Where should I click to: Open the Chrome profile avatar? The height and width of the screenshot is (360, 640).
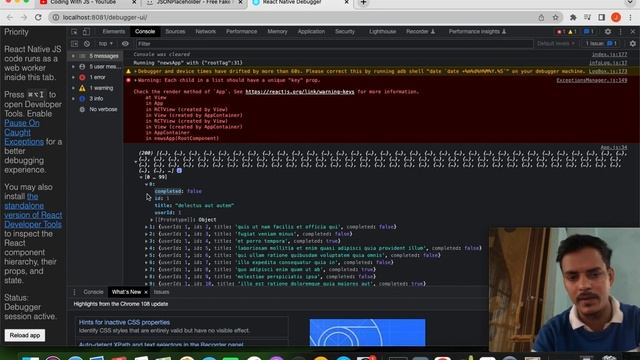point(616,18)
